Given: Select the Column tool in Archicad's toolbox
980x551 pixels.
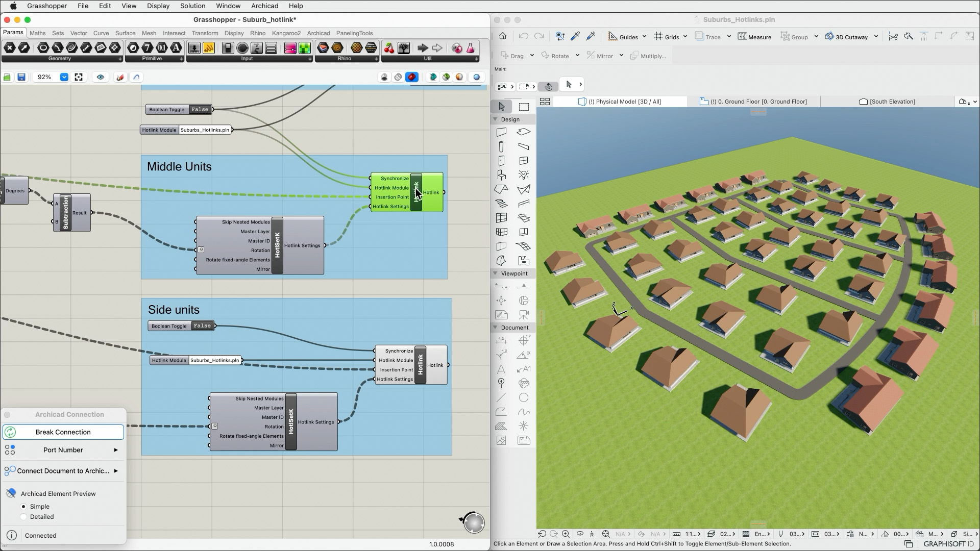Looking at the screenshot, I should 501,146.
